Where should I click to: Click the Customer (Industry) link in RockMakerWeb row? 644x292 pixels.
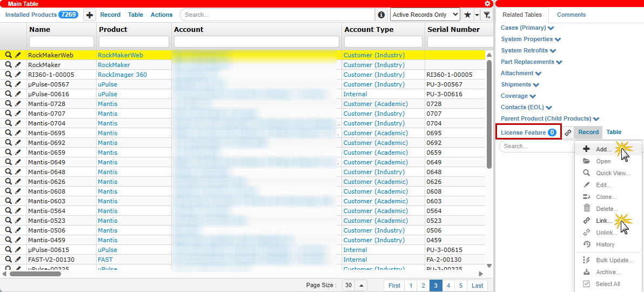374,55
